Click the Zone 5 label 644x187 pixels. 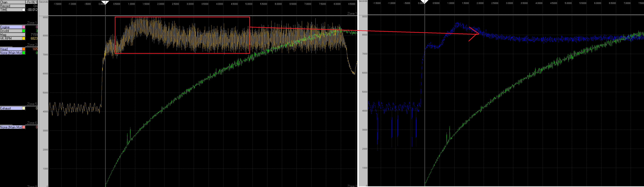pos(32,104)
